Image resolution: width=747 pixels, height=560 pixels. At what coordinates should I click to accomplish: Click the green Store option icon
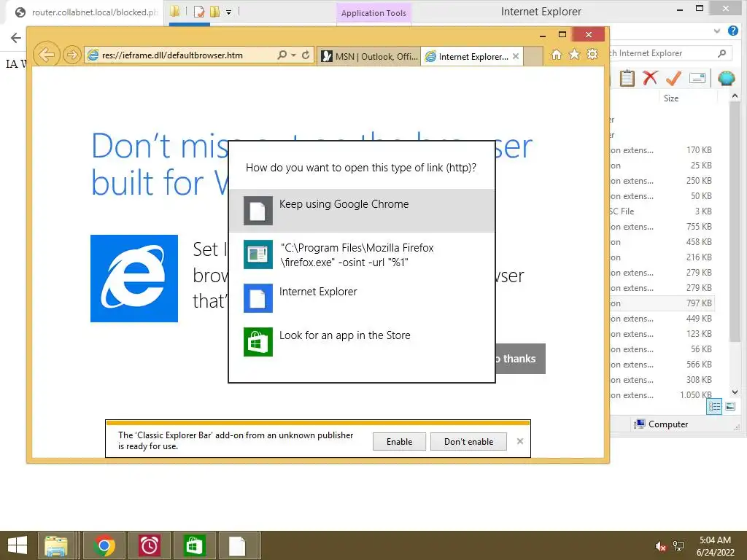click(258, 342)
